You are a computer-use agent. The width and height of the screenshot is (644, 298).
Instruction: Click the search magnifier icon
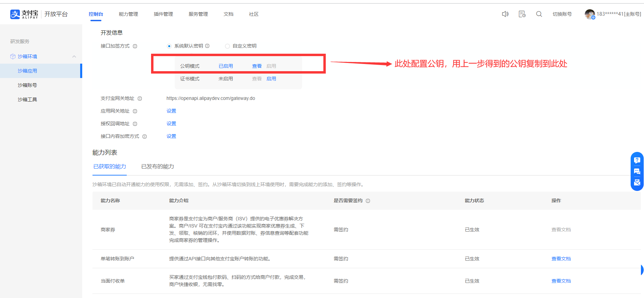(x=539, y=14)
